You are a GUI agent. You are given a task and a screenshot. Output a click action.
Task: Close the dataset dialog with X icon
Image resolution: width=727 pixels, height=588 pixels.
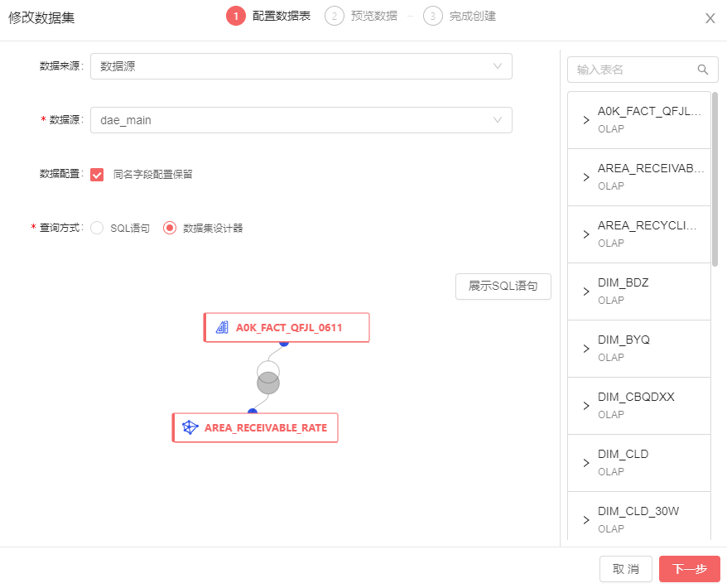click(710, 18)
